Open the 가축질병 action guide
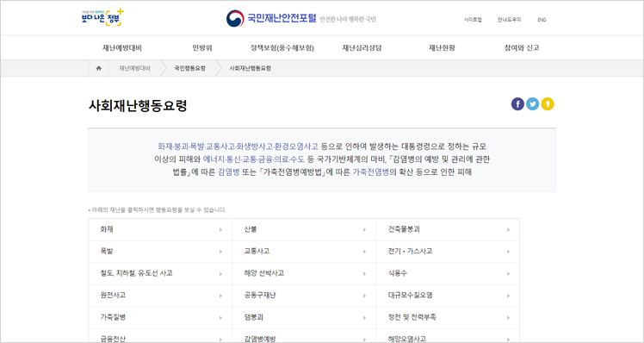The width and height of the screenshot is (644, 343). pos(160,317)
